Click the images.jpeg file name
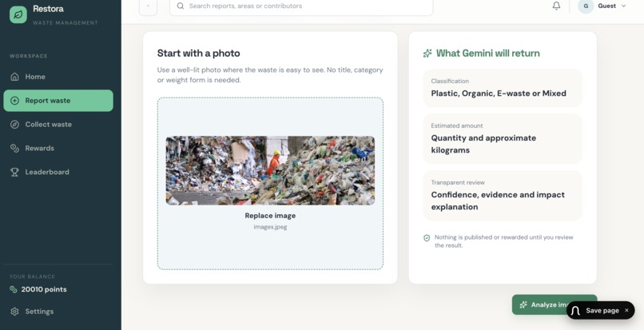644x330 pixels. tap(270, 227)
